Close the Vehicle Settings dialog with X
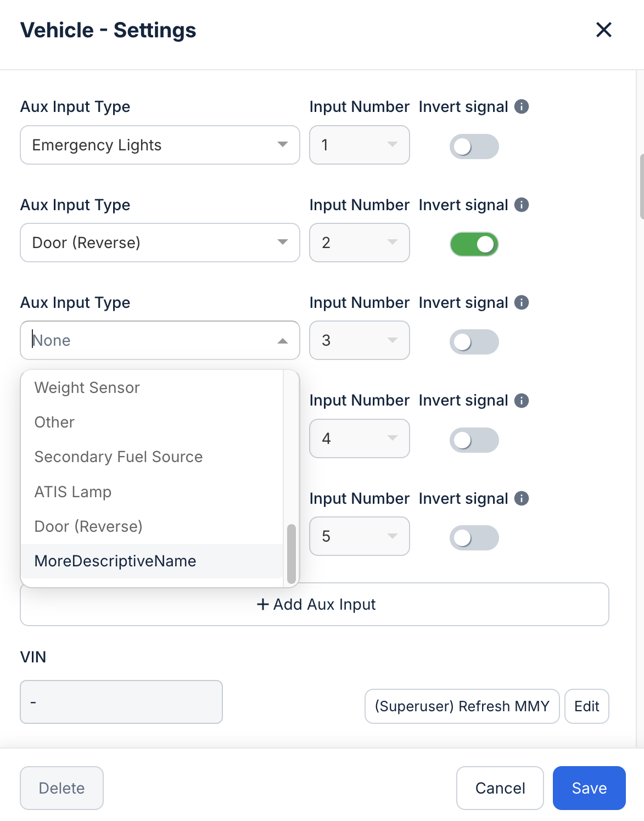Image resolution: width=644 pixels, height=821 pixels. tap(603, 30)
